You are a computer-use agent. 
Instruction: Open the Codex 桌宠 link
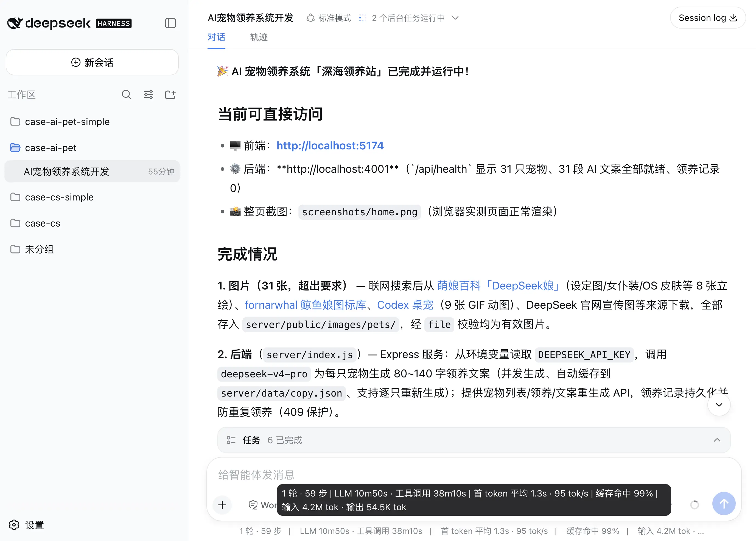pyautogui.click(x=405, y=305)
